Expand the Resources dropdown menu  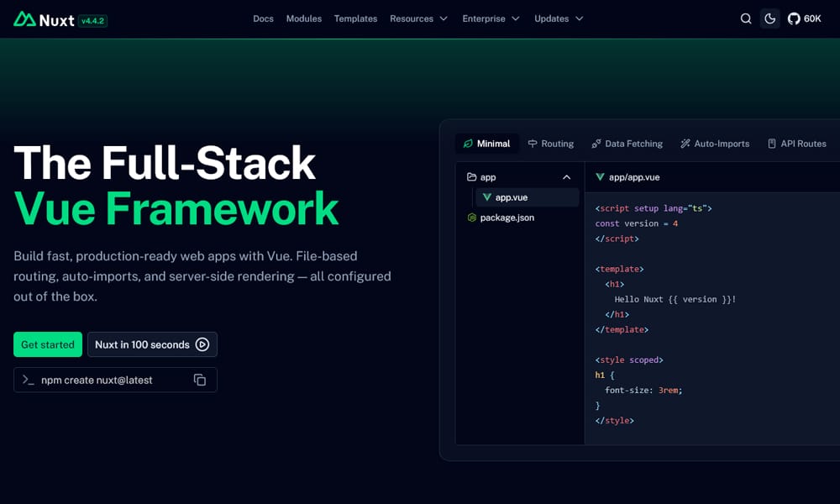pyautogui.click(x=418, y=18)
